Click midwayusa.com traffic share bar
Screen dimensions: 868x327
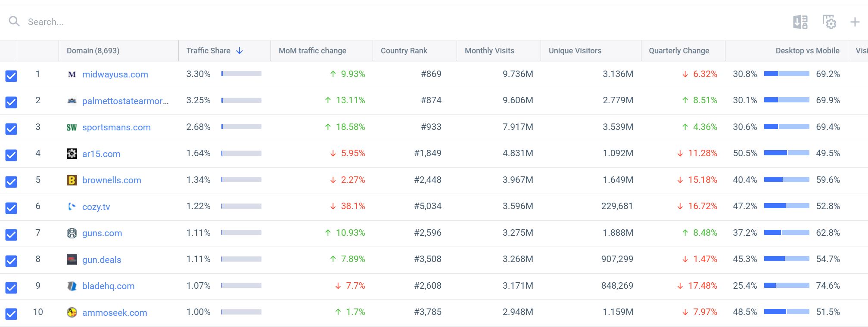tap(241, 74)
